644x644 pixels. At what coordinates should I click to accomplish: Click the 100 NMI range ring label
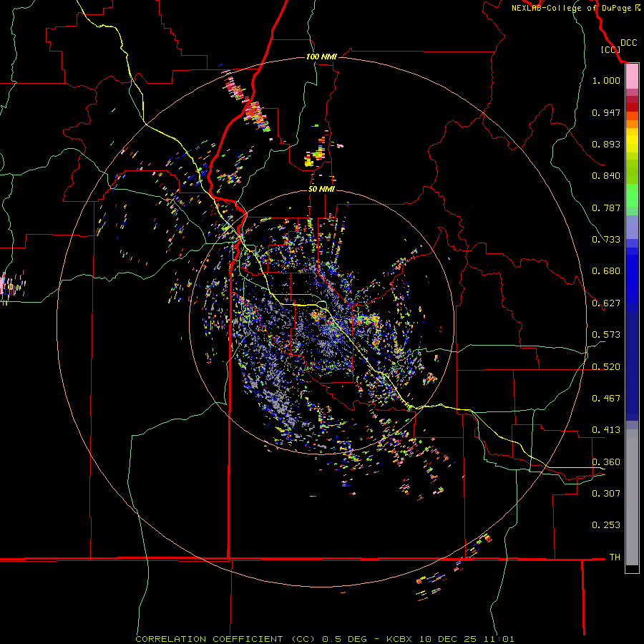tap(321, 57)
